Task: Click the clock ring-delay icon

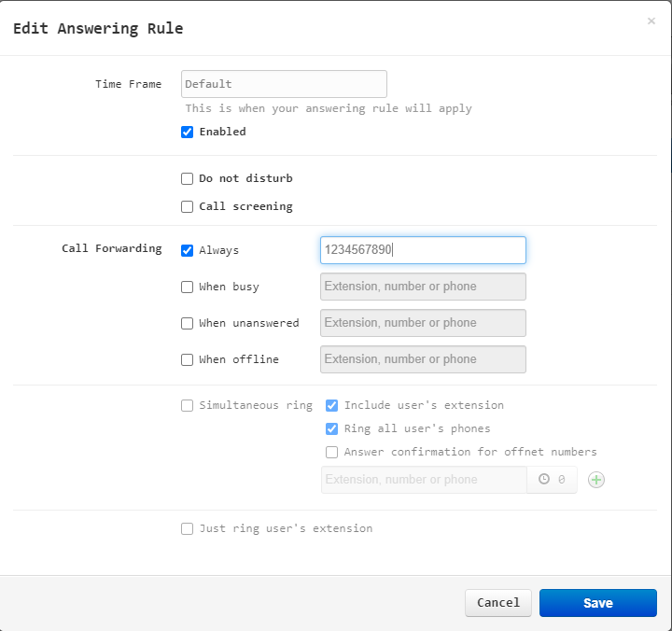Action: point(544,479)
